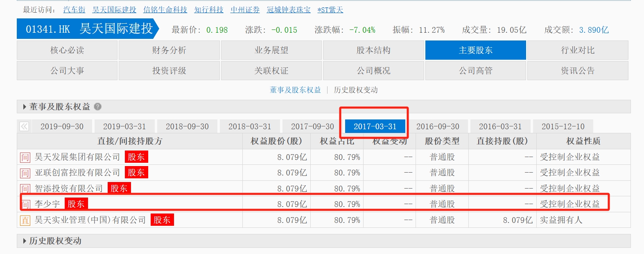Click the 直 icon for 昊天实业管理(中国)有限公司
Viewport: 644px width, 254px height.
click(25, 220)
